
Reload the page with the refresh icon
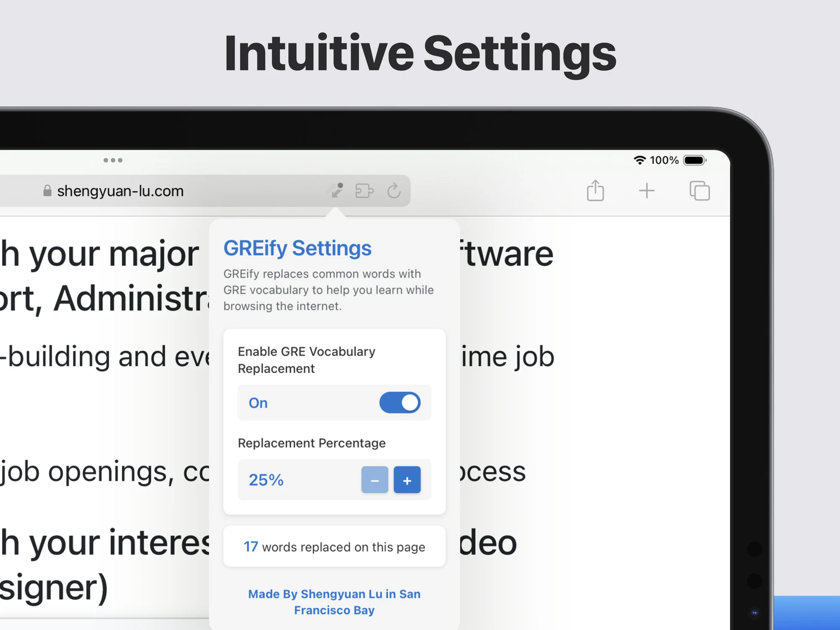click(394, 191)
